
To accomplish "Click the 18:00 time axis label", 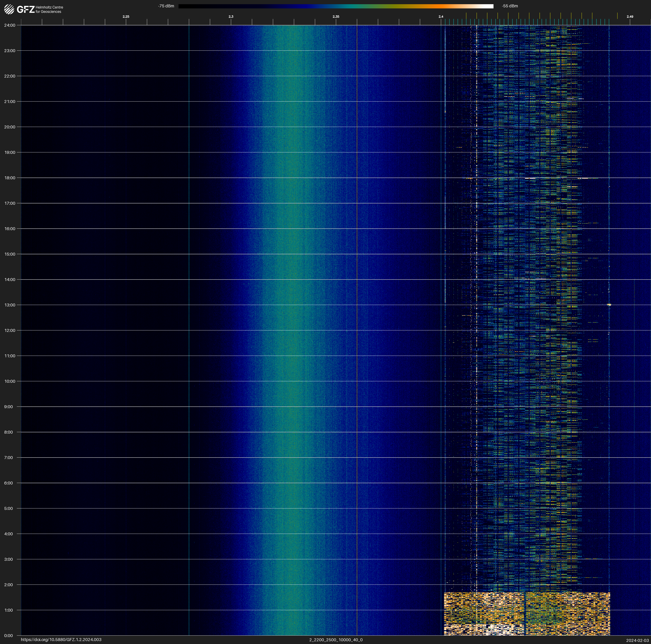I will pos(10,178).
